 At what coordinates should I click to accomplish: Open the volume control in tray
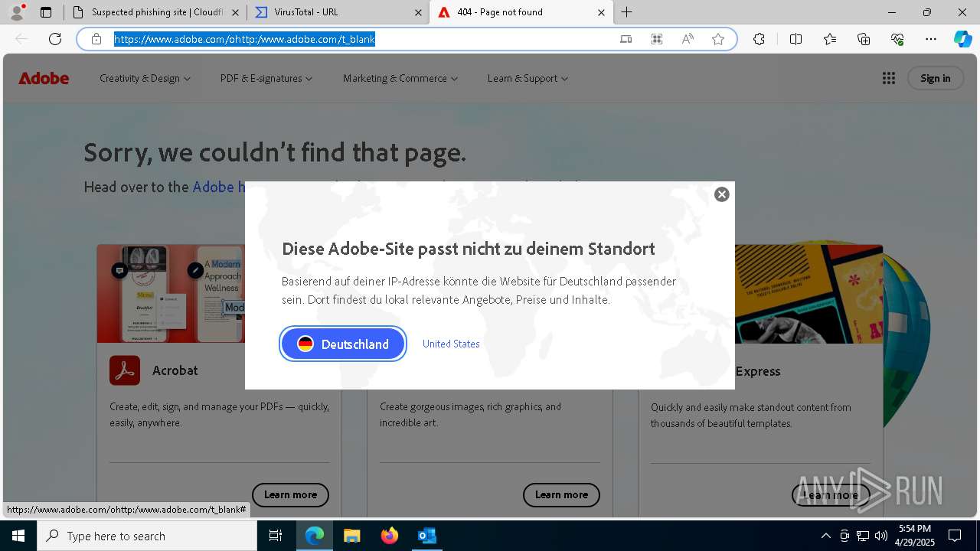point(880,536)
